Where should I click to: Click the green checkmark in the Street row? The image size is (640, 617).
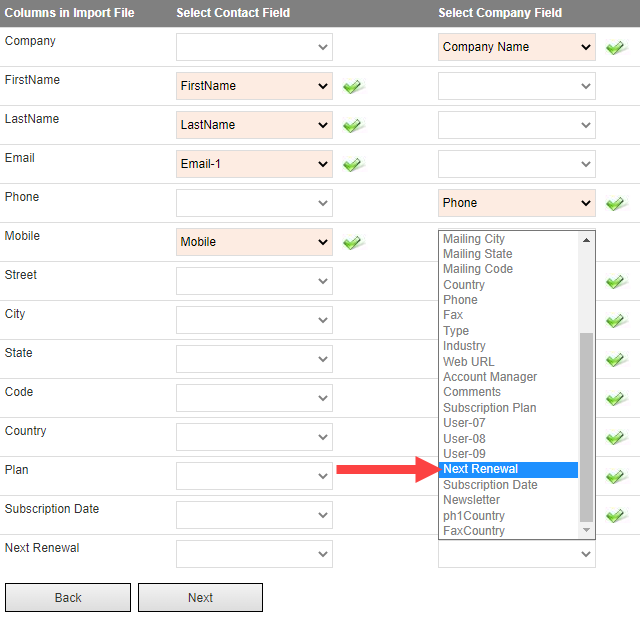(615, 282)
